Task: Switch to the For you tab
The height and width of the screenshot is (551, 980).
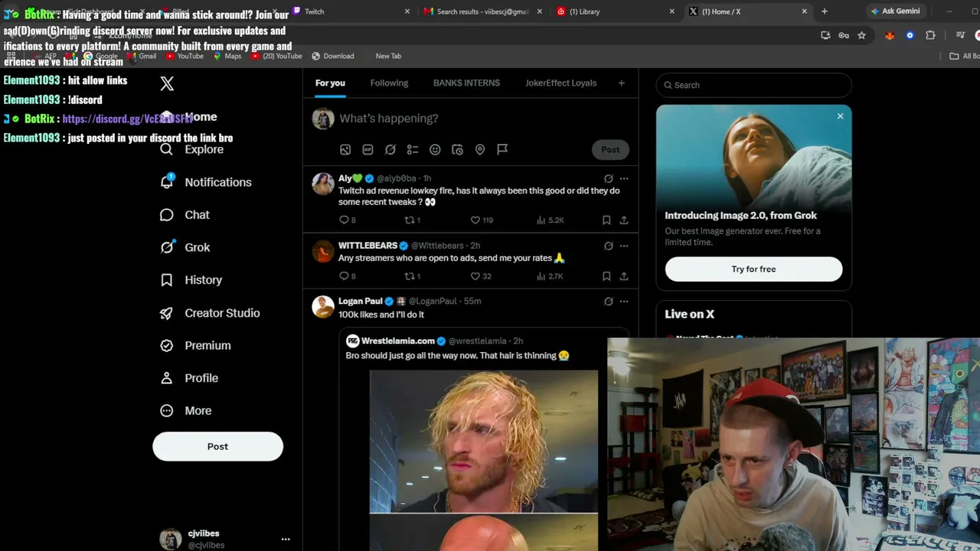Action: point(330,83)
